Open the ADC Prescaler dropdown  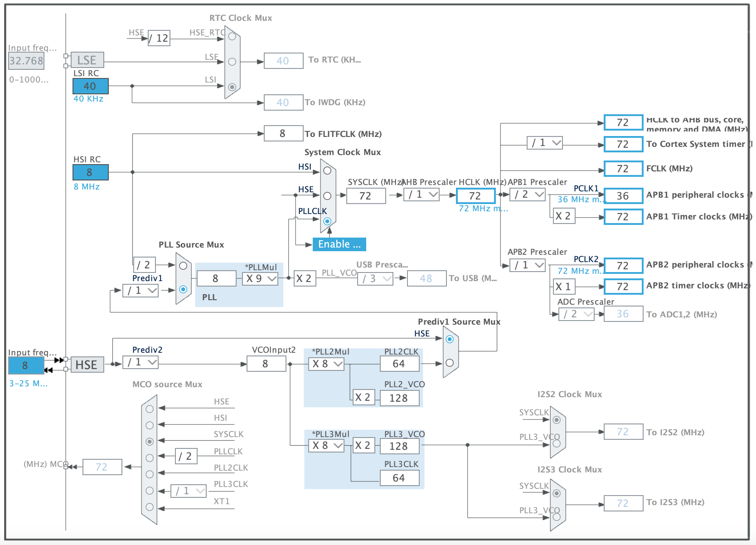click(577, 314)
